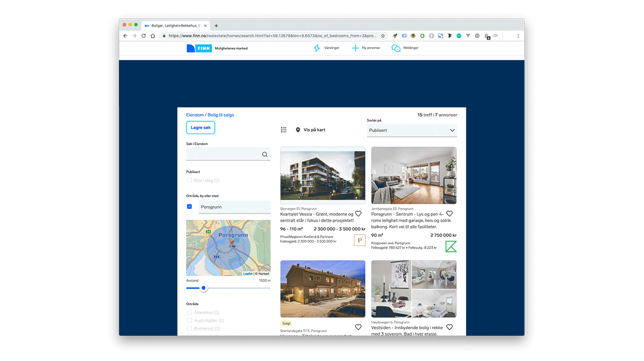View site info via the padlock icon
The image size is (644, 361).
(164, 36)
